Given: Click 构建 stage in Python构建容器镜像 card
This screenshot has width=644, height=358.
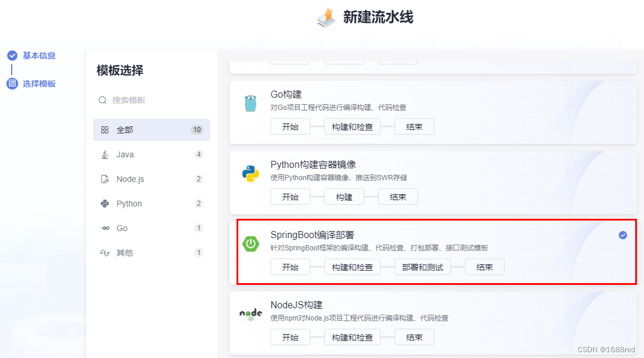Looking at the screenshot, I should coord(344,197).
